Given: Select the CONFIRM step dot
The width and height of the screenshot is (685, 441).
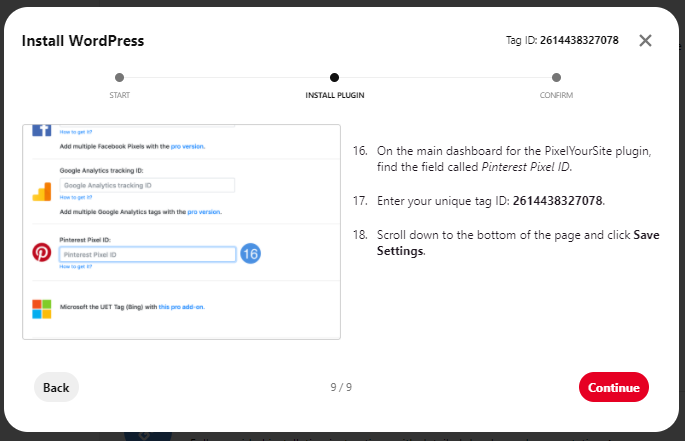Looking at the screenshot, I should tap(556, 77).
